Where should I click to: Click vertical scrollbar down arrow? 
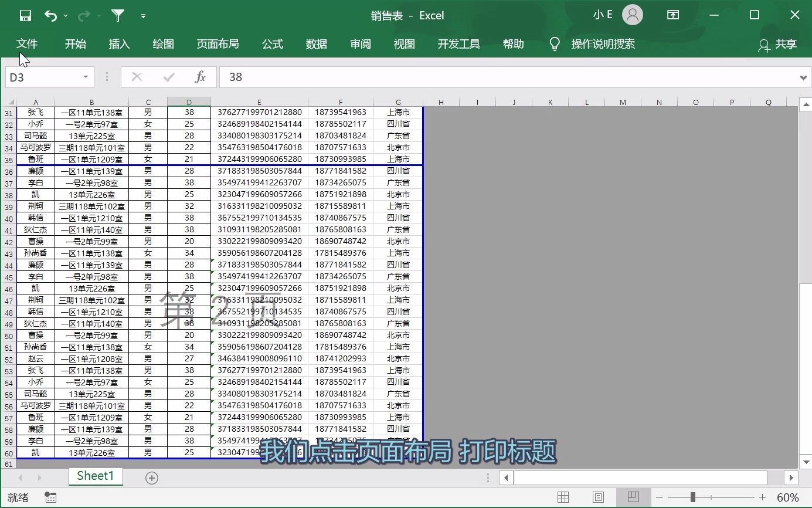click(x=806, y=462)
